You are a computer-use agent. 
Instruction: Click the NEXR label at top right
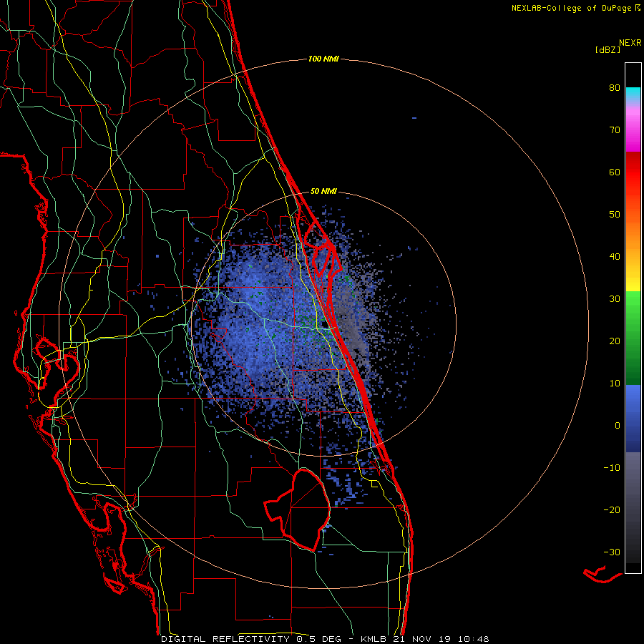click(x=630, y=43)
